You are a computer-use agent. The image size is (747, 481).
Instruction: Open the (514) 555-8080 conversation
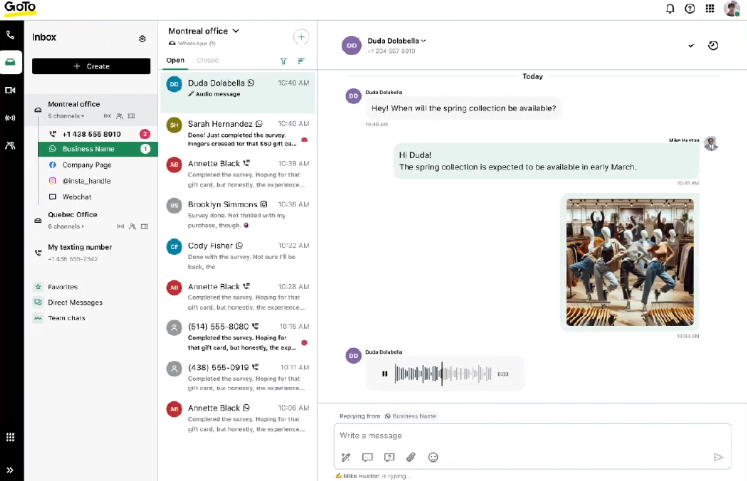click(x=238, y=337)
